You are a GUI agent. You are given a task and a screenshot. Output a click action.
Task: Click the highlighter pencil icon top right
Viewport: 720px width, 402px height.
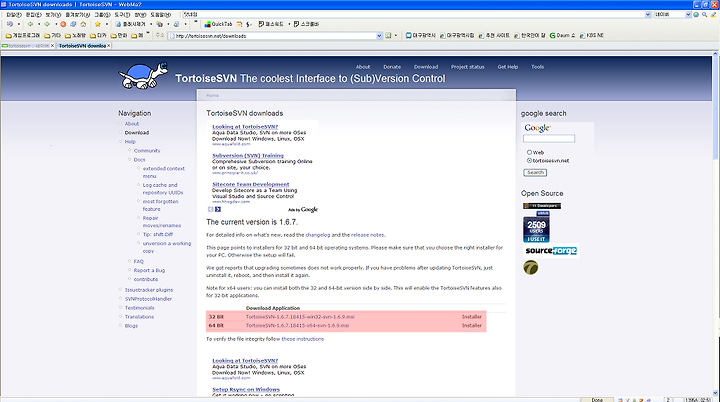(714, 15)
